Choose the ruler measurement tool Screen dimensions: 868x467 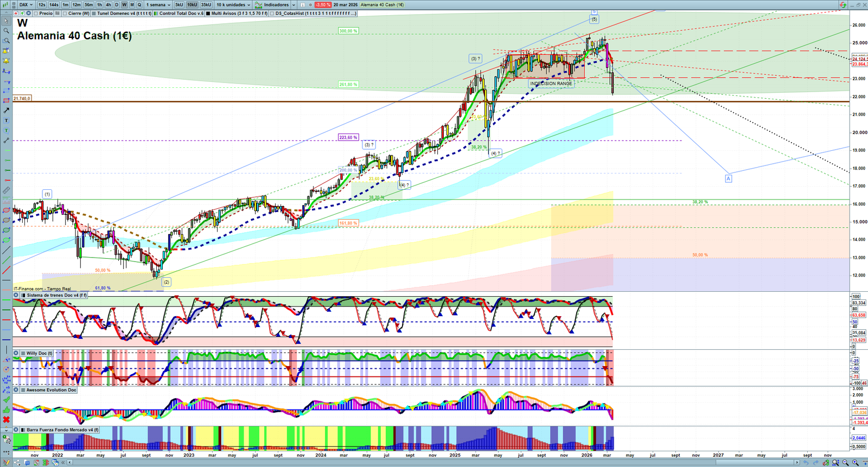[6, 190]
